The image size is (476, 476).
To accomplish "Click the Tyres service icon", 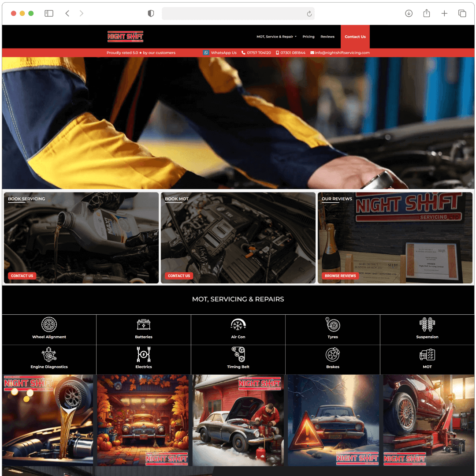I will point(333,325).
